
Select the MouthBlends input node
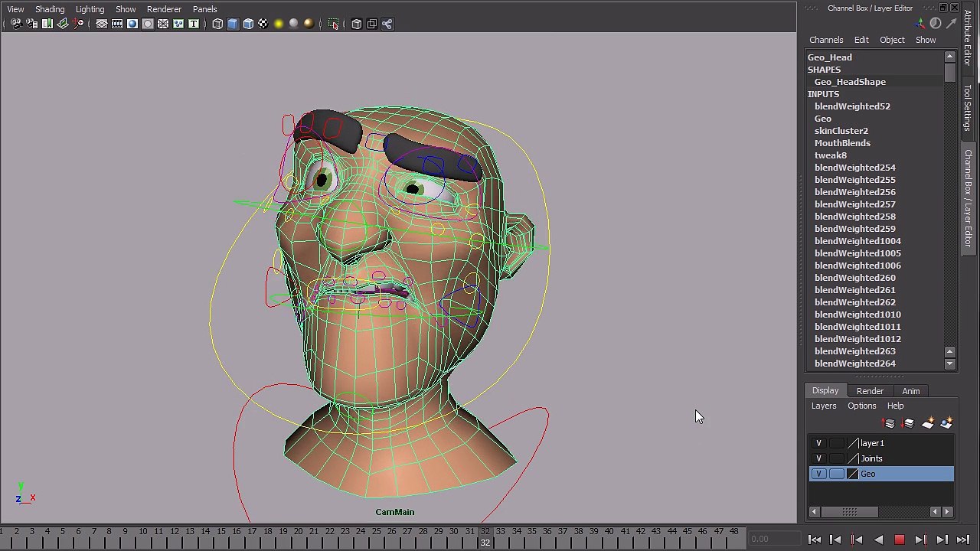842,143
